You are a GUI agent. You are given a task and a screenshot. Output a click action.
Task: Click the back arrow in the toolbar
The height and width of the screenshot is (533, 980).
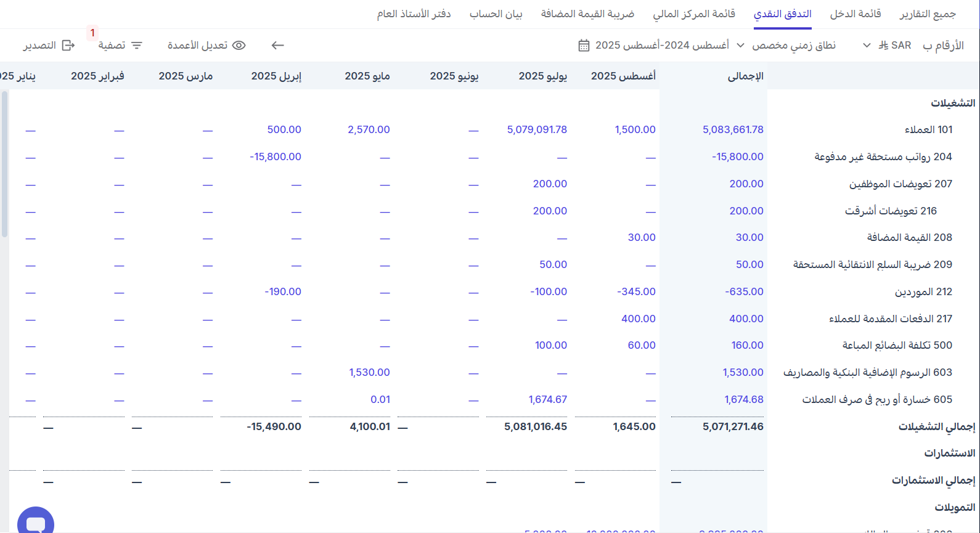point(277,46)
